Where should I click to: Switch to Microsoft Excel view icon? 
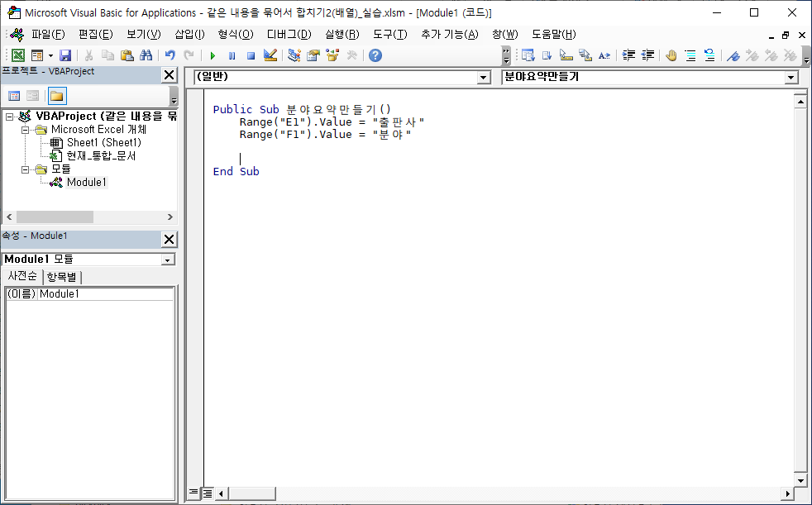point(17,55)
